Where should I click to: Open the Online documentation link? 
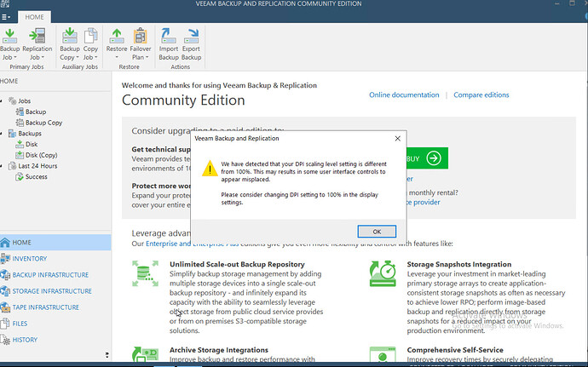point(403,95)
